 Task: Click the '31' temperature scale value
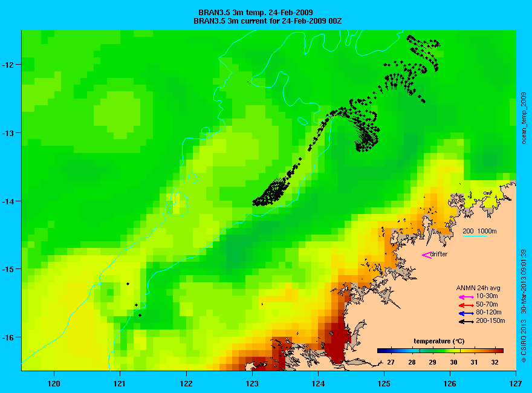coord(474,362)
